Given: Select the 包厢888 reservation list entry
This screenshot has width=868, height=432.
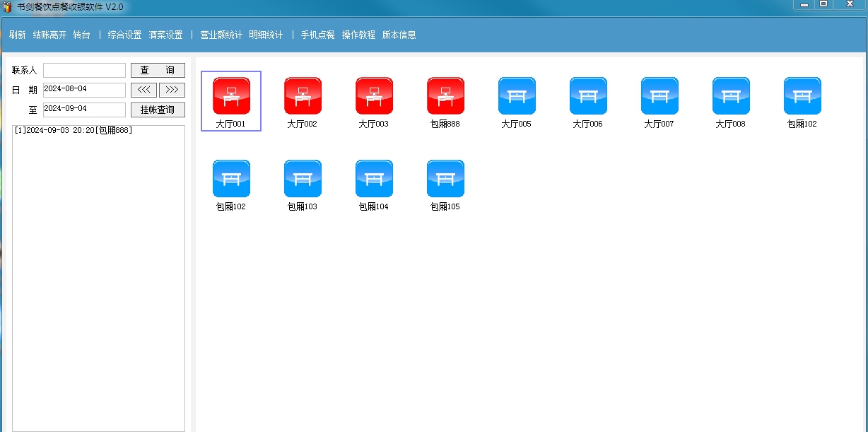Looking at the screenshot, I should click(x=74, y=131).
